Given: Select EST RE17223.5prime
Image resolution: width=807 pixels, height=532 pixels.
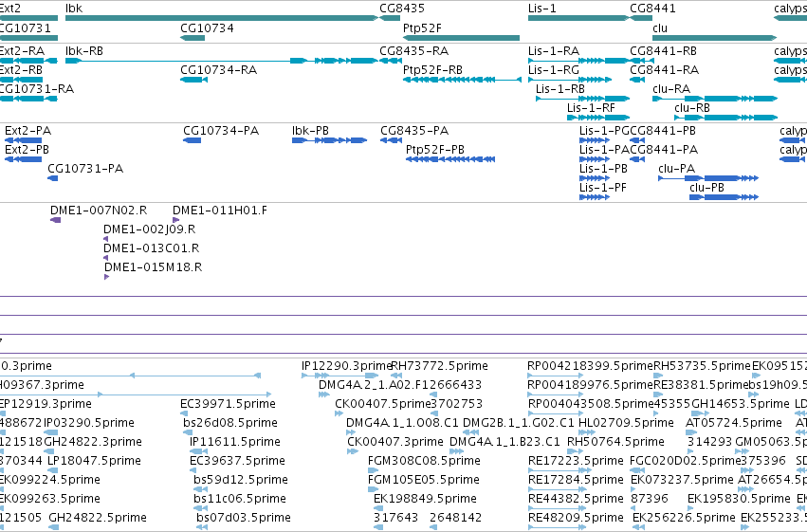Looking at the screenshot, I should pos(576,461).
